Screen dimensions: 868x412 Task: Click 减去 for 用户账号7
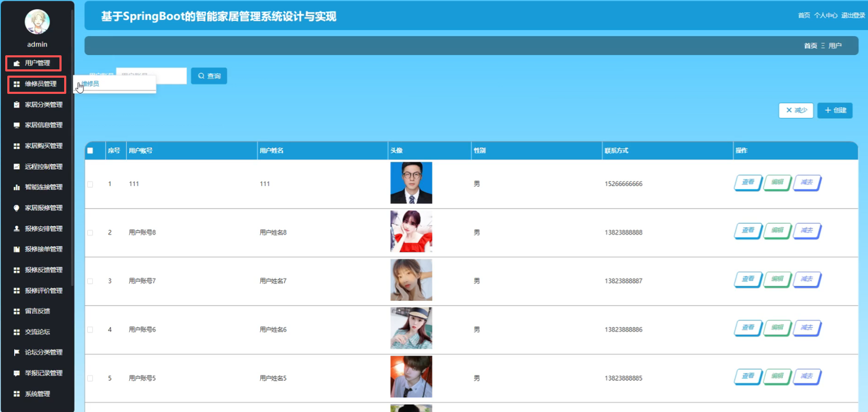[807, 279]
